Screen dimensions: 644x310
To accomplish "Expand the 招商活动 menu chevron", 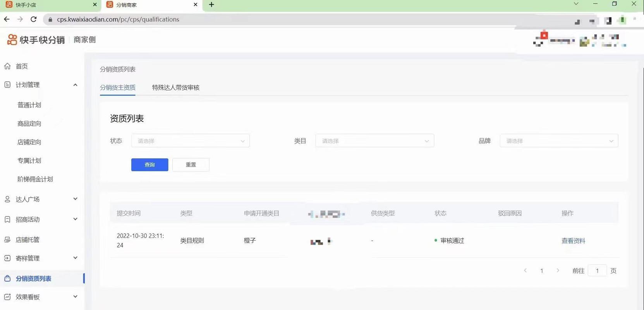I will tap(75, 219).
